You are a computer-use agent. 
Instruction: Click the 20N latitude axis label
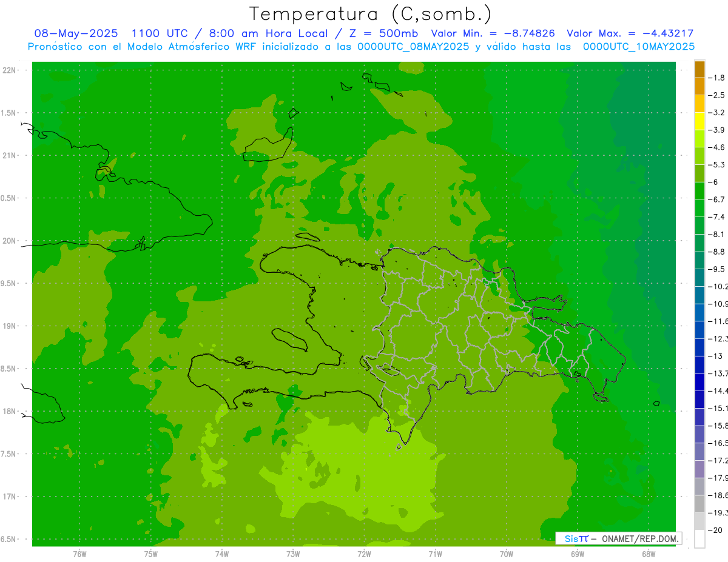9,241
